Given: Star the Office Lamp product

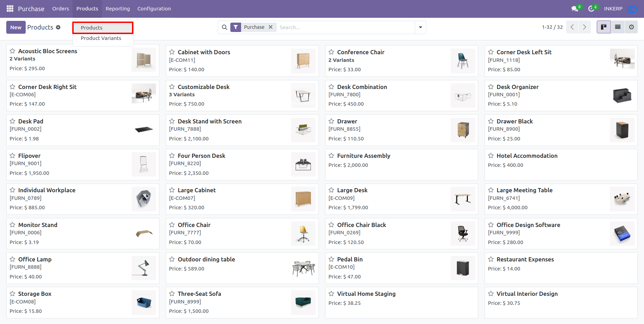Looking at the screenshot, I should click(x=13, y=259).
